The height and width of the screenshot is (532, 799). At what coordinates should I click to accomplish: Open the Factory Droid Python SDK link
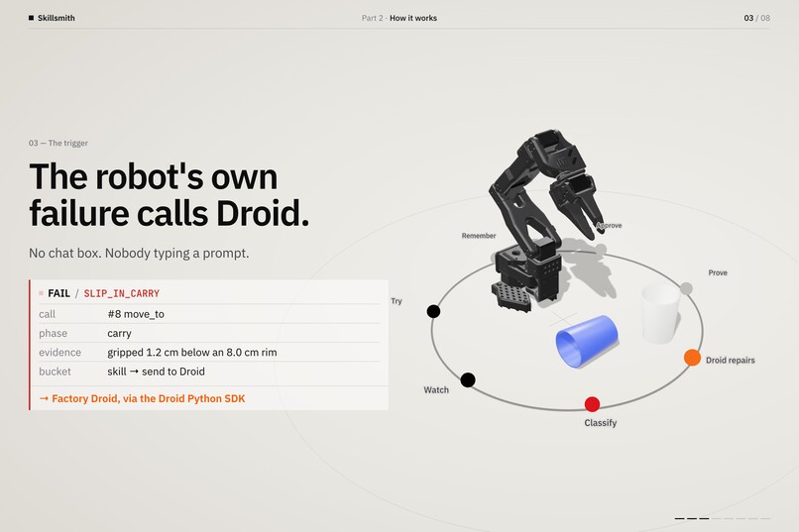click(142, 398)
